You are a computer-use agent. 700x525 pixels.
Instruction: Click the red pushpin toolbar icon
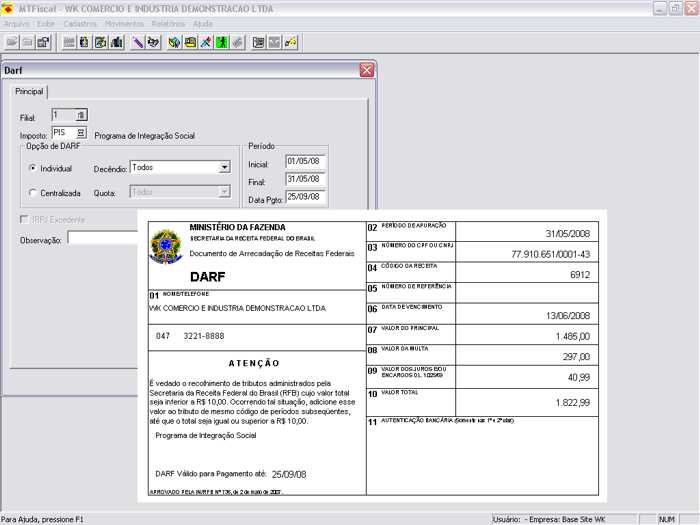point(205,42)
